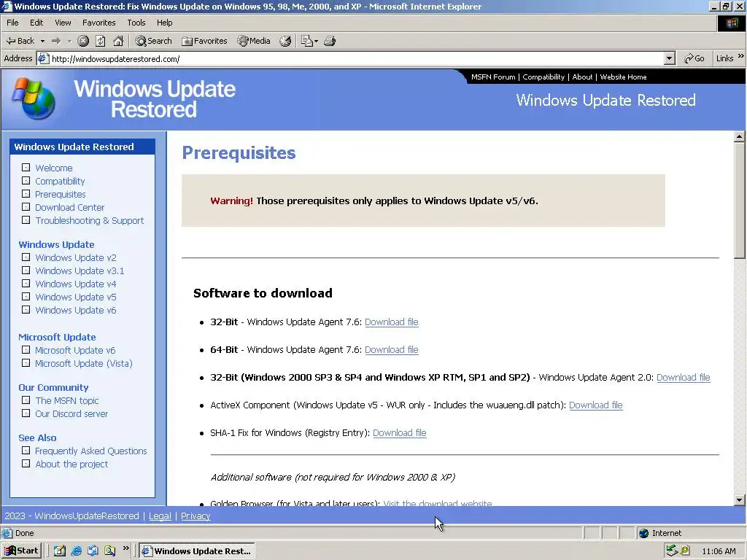Open the Help menu
747x560 pixels.
click(164, 23)
